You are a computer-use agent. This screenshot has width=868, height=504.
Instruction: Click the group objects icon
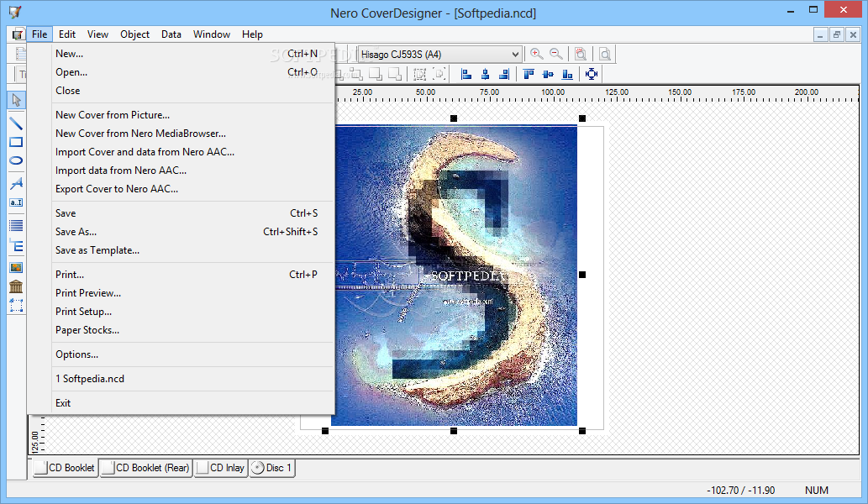click(x=419, y=74)
